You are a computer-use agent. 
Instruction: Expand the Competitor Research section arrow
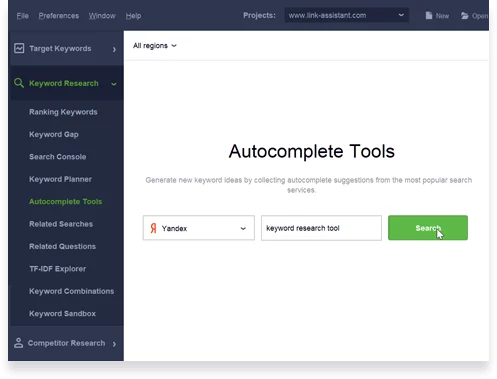pos(114,344)
